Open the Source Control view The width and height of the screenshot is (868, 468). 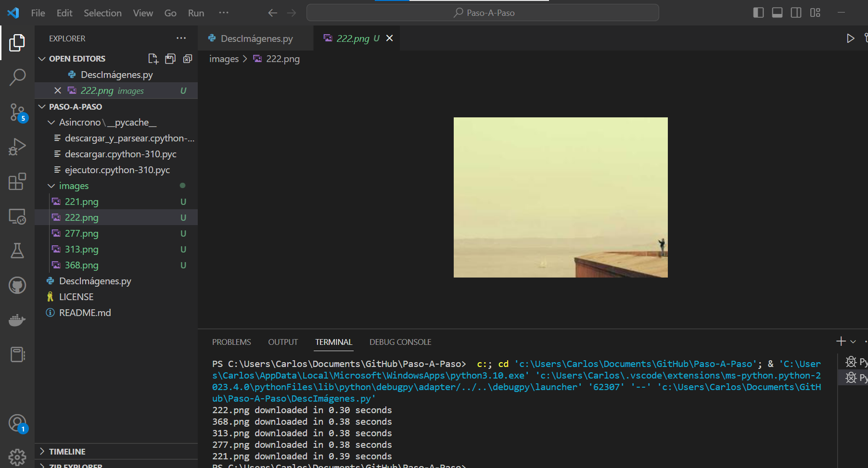(x=17, y=112)
